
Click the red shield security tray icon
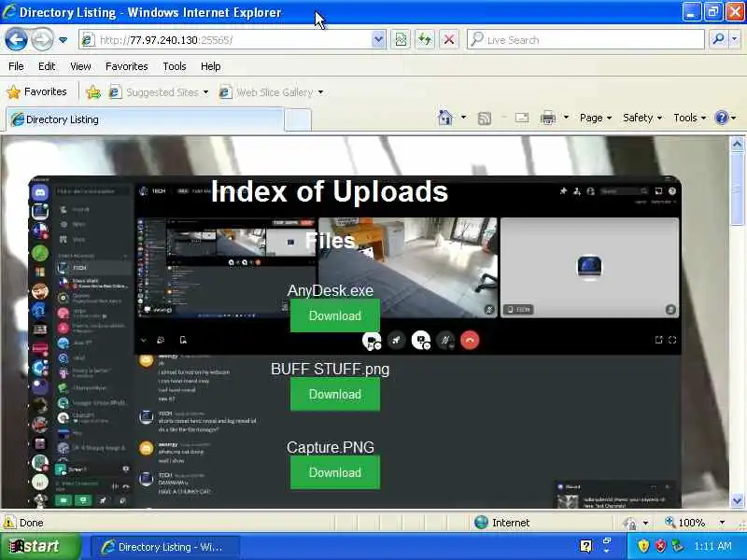pyautogui.click(x=660, y=546)
